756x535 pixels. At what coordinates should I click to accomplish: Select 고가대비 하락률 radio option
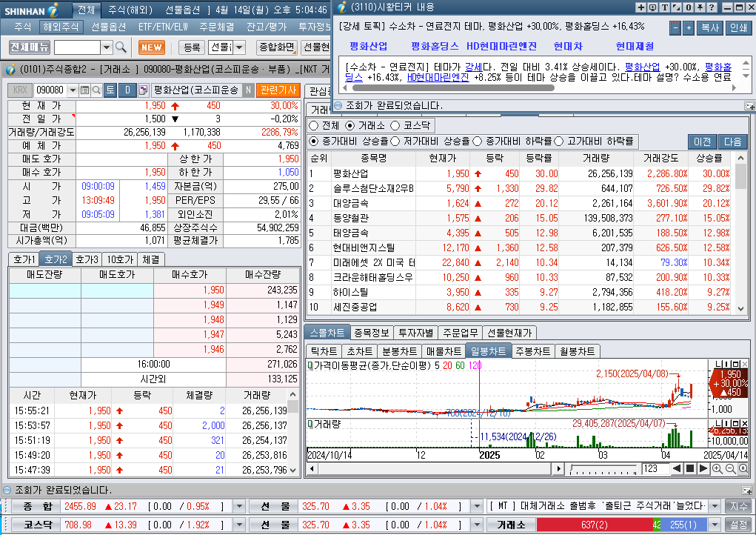(x=559, y=142)
